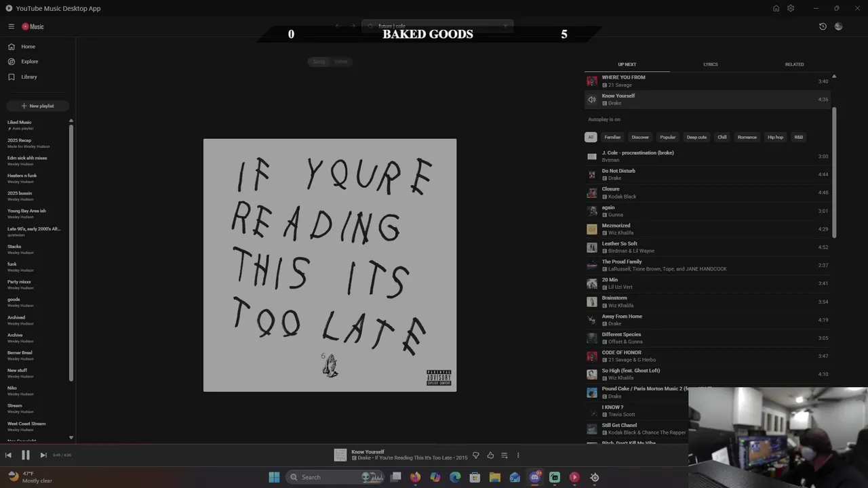The height and width of the screenshot is (488, 868).
Task: Select the Familiar filter chip
Action: pos(612,137)
